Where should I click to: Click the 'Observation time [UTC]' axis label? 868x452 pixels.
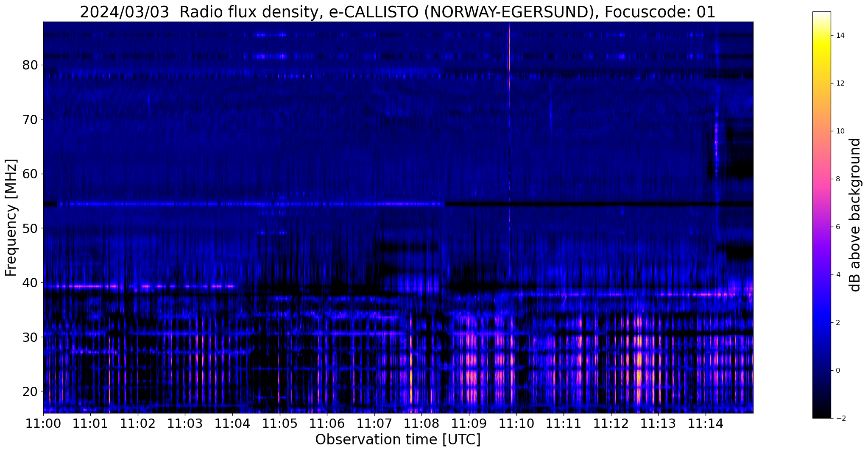click(x=398, y=440)
